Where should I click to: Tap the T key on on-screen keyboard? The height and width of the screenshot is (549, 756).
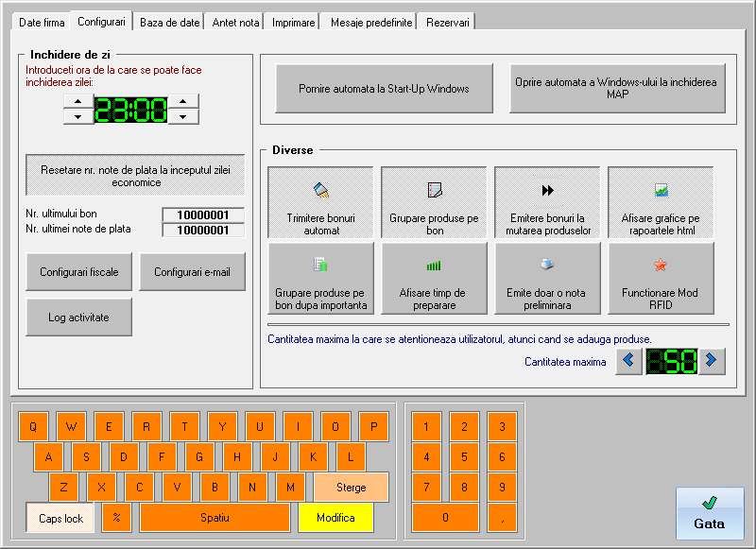click(x=184, y=426)
